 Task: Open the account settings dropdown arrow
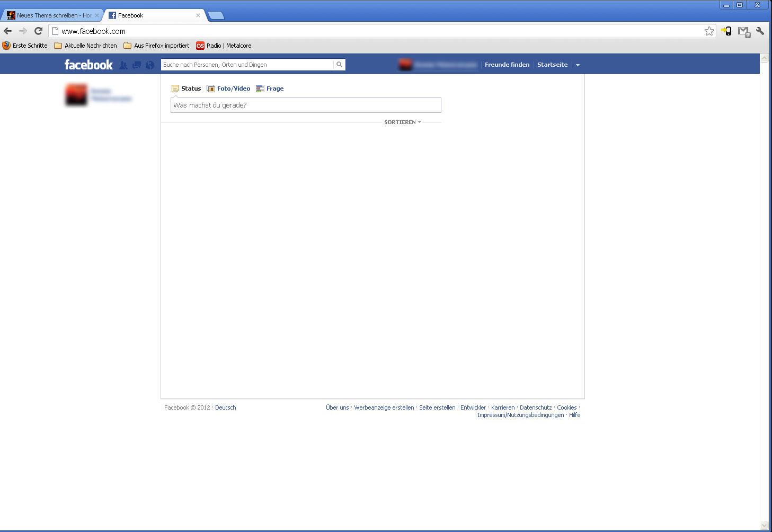(x=578, y=64)
